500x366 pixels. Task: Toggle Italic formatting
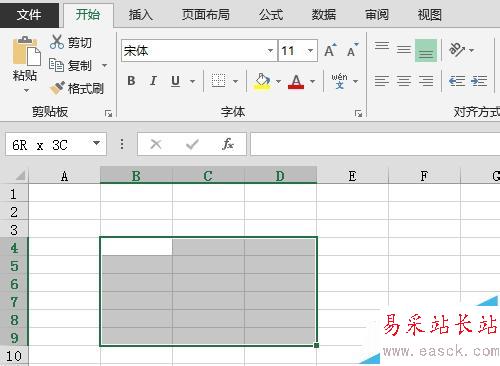click(x=153, y=81)
